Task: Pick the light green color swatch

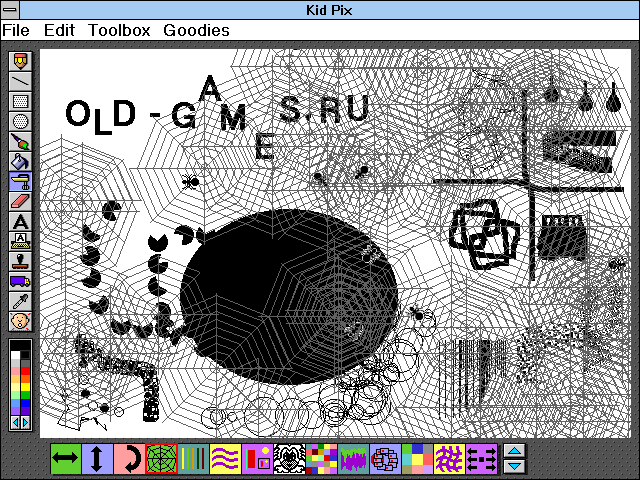Action: tap(16, 395)
